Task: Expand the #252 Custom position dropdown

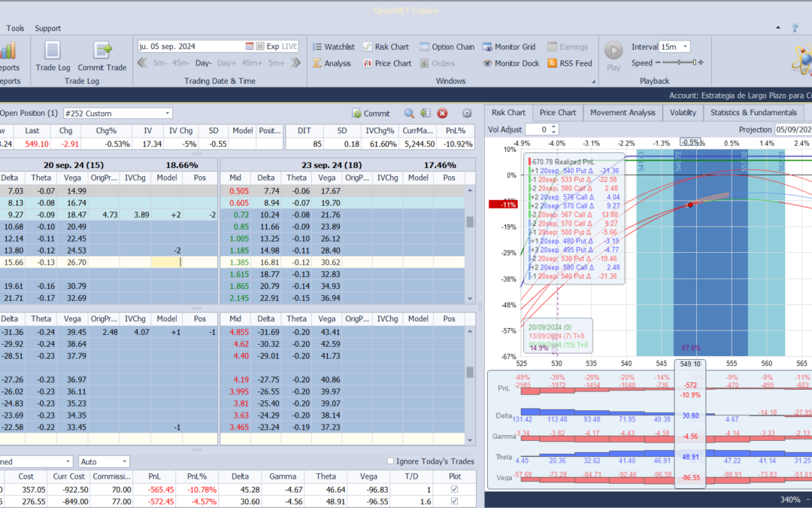Action: (x=167, y=113)
